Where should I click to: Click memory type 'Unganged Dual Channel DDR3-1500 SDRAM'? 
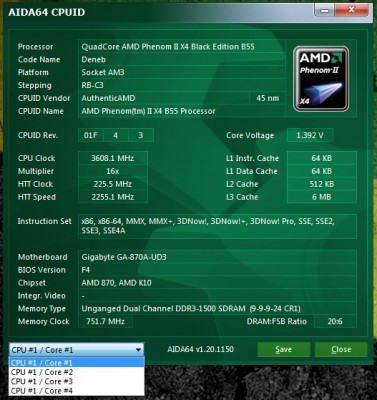pos(163,309)
